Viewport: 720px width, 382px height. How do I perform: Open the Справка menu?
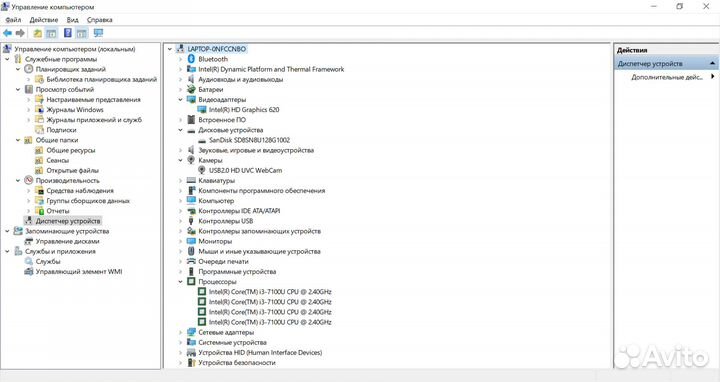click(100, 20)
